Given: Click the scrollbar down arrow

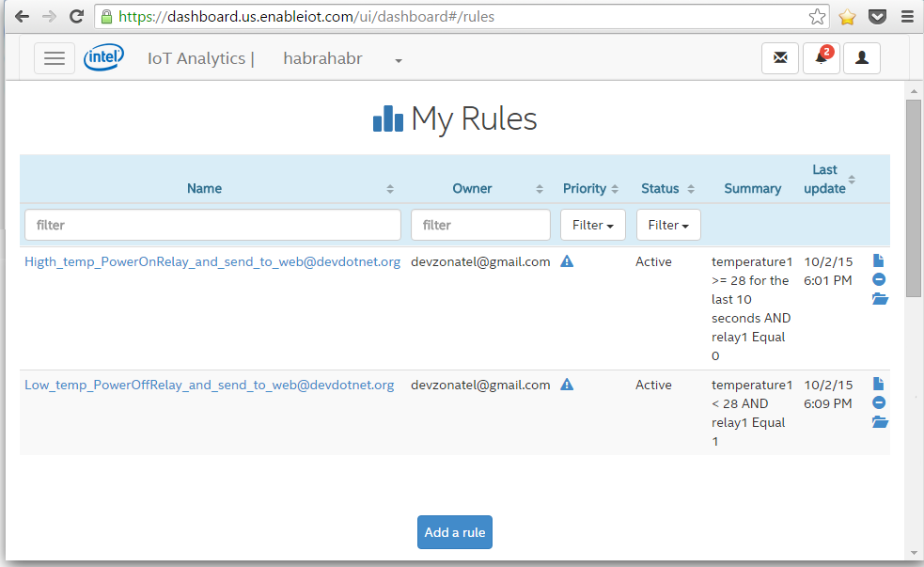Looking at the screenshot, I should point(914,553).
